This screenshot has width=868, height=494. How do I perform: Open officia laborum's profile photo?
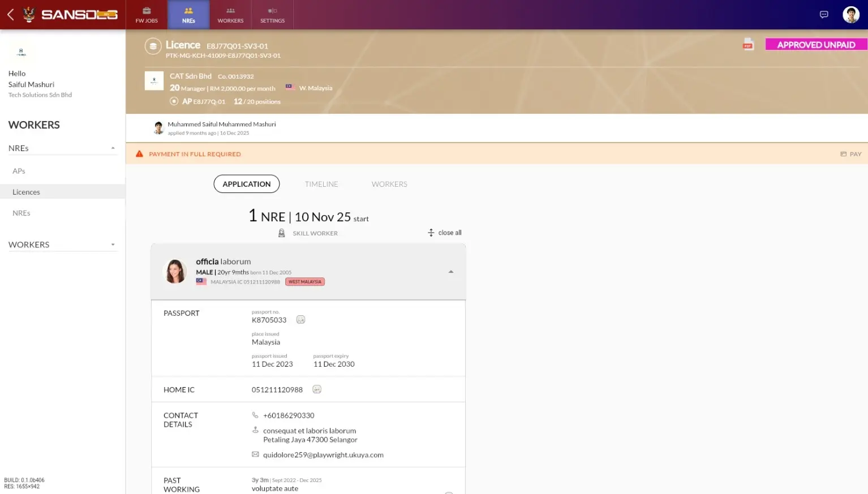click(175, 272)
